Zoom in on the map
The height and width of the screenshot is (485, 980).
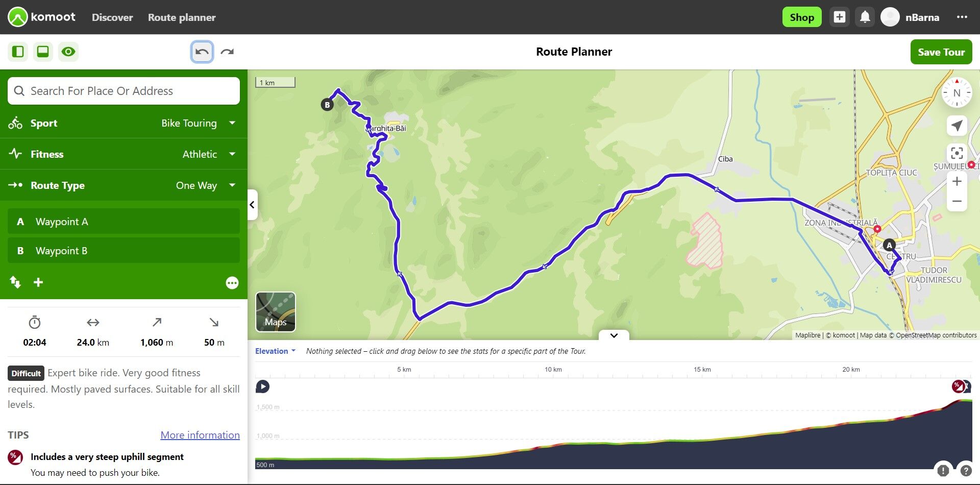(957, 181)
